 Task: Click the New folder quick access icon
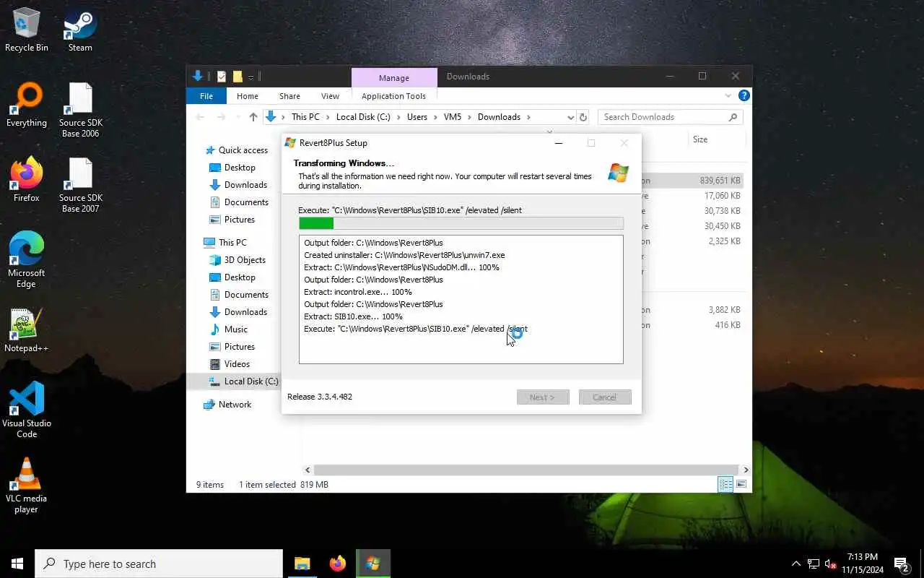237,77
